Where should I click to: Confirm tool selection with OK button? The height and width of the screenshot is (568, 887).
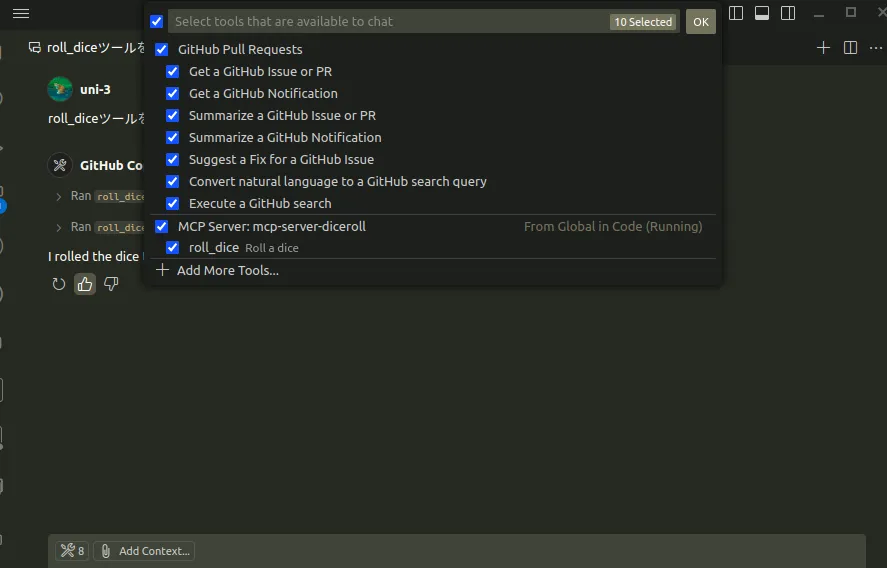click(700, 21)
